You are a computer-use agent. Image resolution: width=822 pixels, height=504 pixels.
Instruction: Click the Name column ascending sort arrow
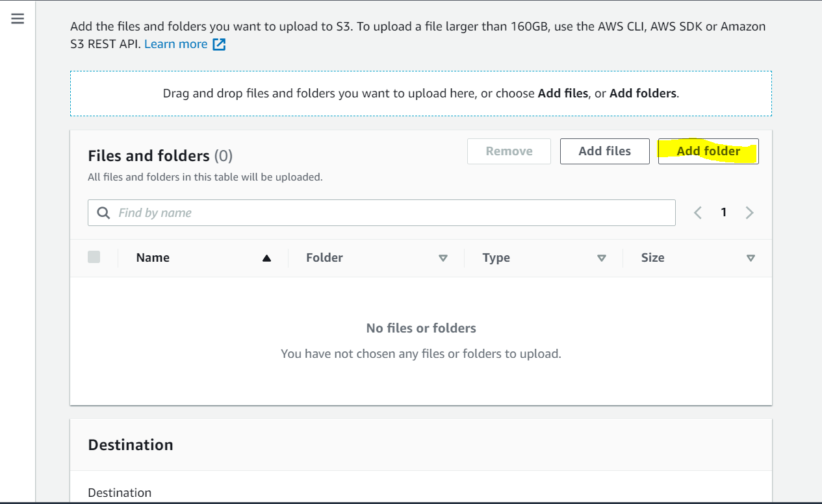click(266, 258)
